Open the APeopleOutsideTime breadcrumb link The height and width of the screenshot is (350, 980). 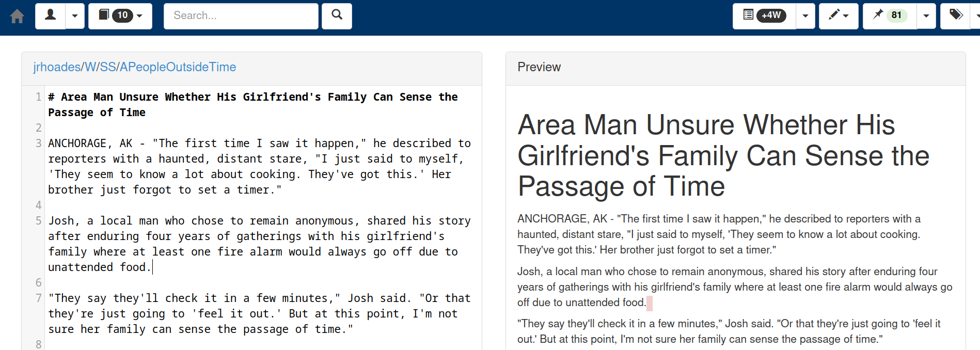(178, 67)
